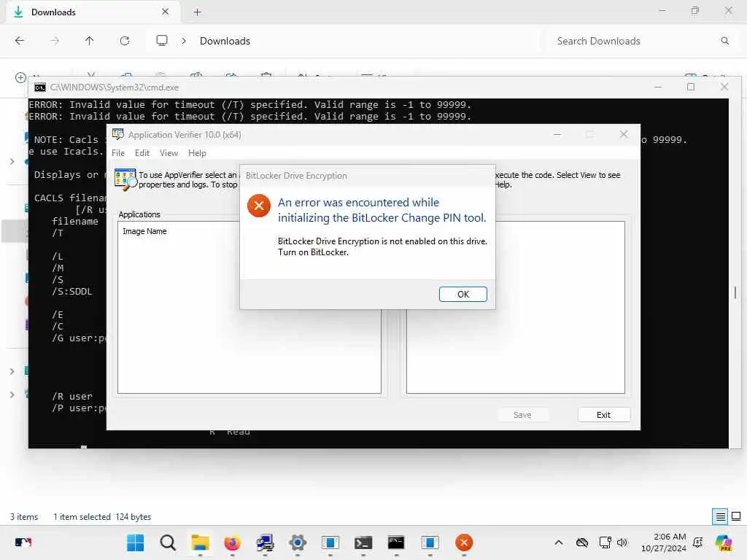
Task: Select the Downloads tab
Action: pos(93,12)
